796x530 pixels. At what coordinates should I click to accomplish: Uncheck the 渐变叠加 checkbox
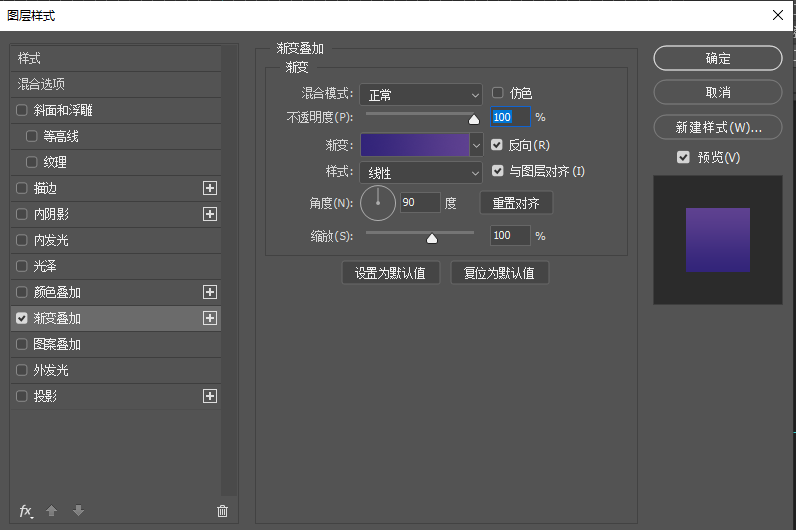pos(22,318)
